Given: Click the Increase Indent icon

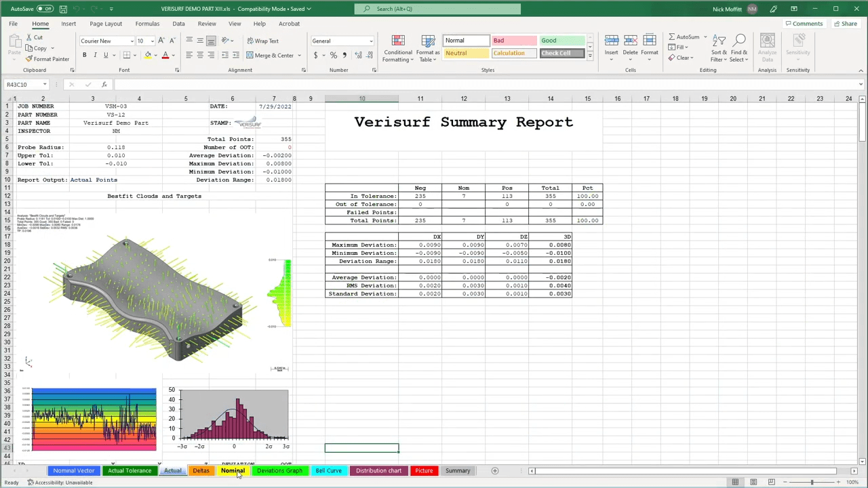Looking at the screenshot, I should click(236, 55).
